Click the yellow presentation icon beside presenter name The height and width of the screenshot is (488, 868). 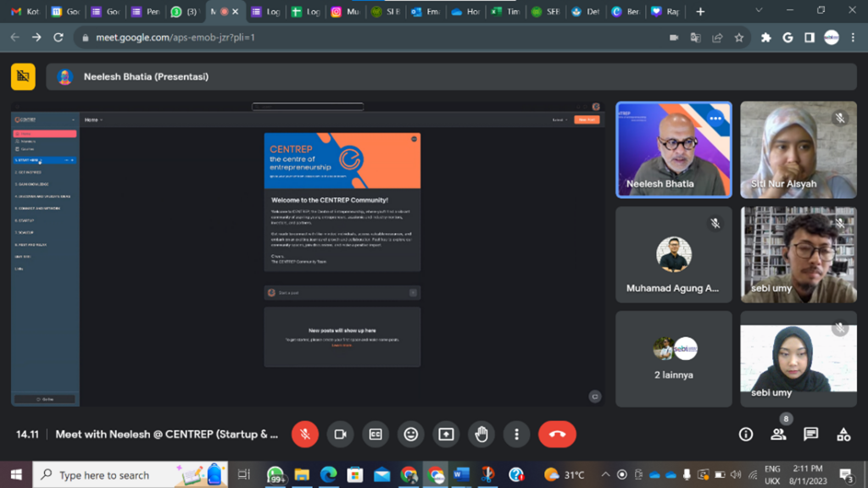[23, 76]
